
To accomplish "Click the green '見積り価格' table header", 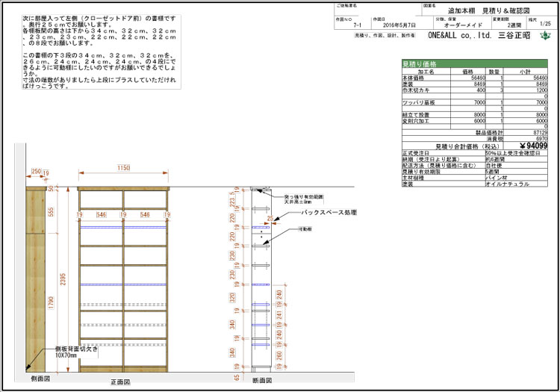I will (x=475, y=64).
